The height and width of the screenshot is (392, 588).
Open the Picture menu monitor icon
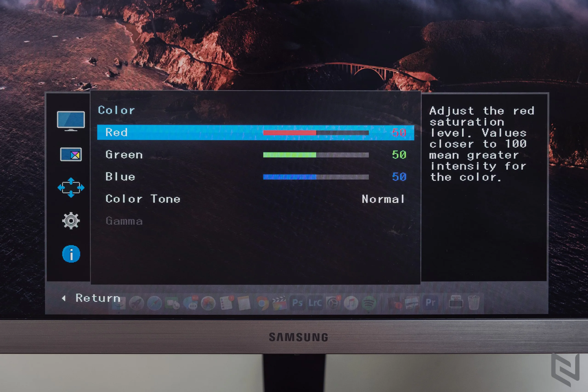[x=71, y=121]
